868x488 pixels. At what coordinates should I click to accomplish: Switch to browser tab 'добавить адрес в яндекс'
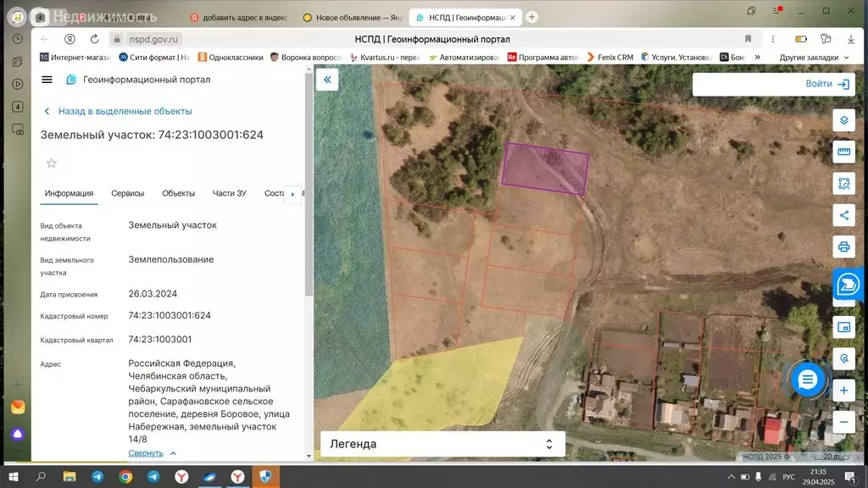239,18
